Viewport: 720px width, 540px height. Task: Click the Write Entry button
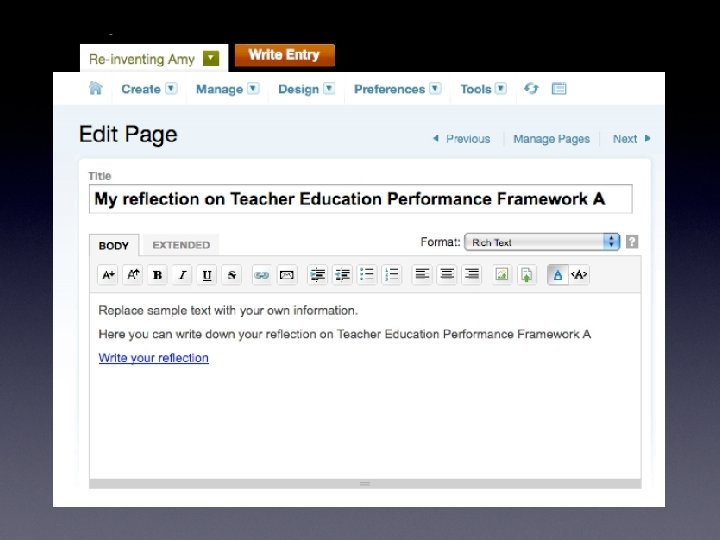pyautogui.click(x=285, y=55)
